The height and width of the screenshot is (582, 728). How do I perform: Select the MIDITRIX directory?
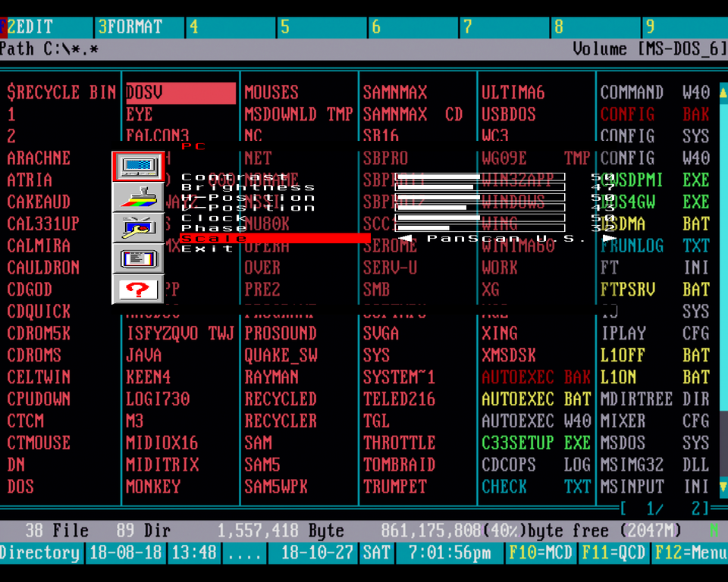(x=162, y=465)
